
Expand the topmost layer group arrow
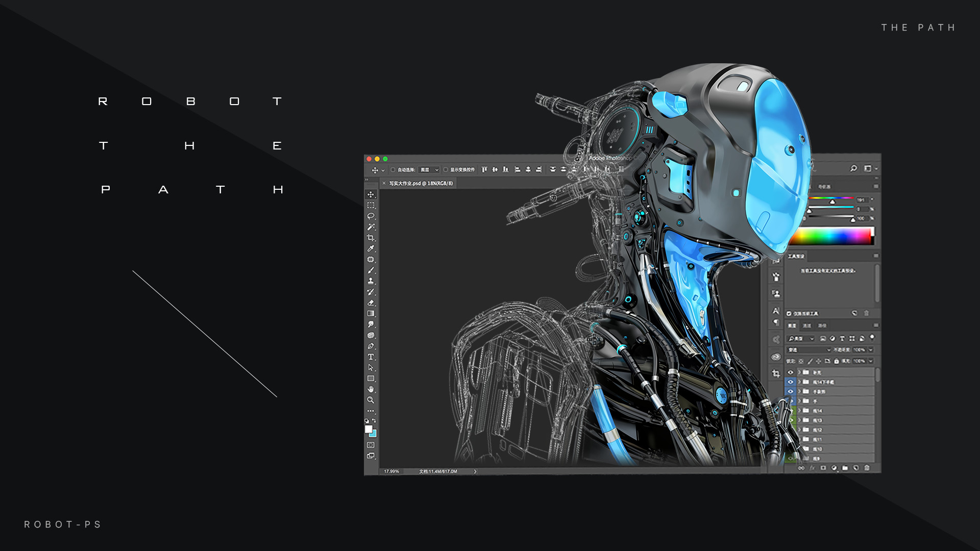pyautogui.click(x=799, y=372)
